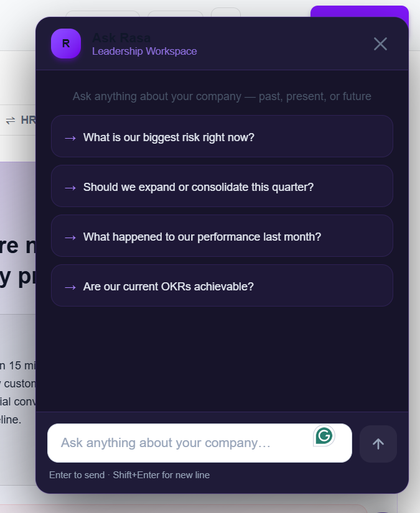Viewport: 420px width, 513px height.
Task: Send the message with the up-arrow button
Action: 378,443
